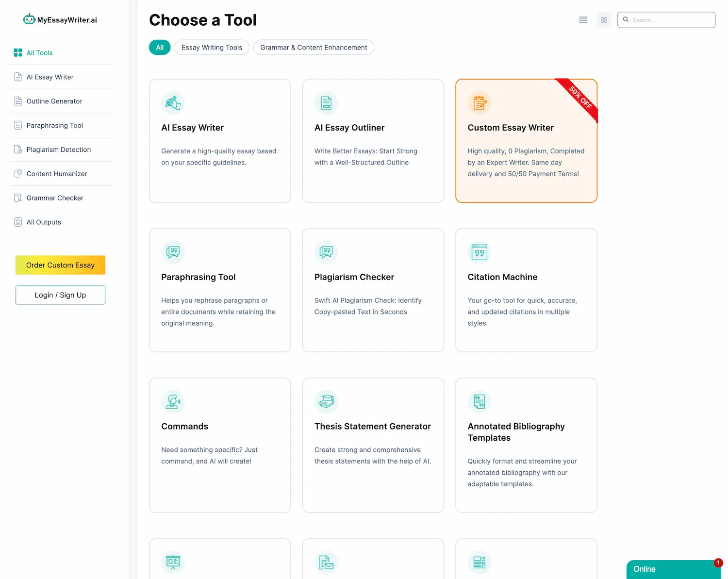Click the Search input field
The image size is (728, 579).
click(x=666, y=20)
